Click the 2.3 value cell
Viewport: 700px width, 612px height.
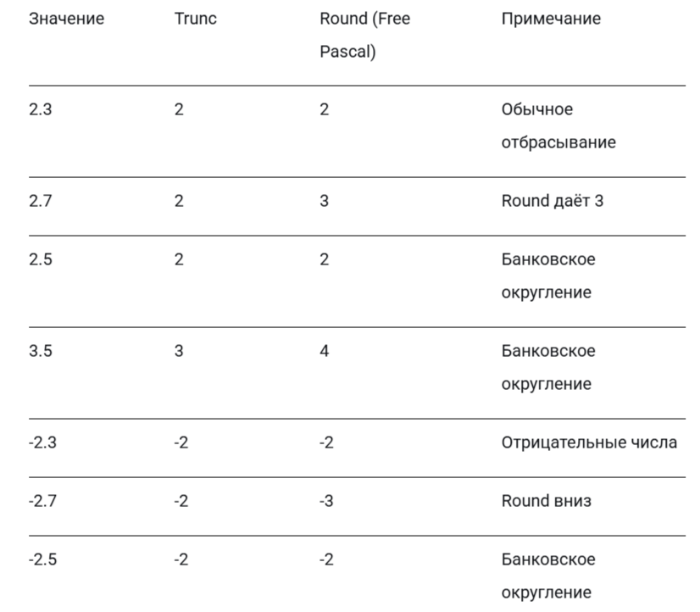point(40,109)
